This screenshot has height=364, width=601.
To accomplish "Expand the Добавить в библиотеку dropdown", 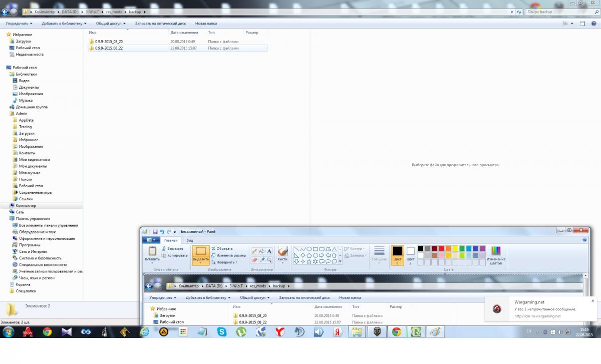I will click(64, 23).
